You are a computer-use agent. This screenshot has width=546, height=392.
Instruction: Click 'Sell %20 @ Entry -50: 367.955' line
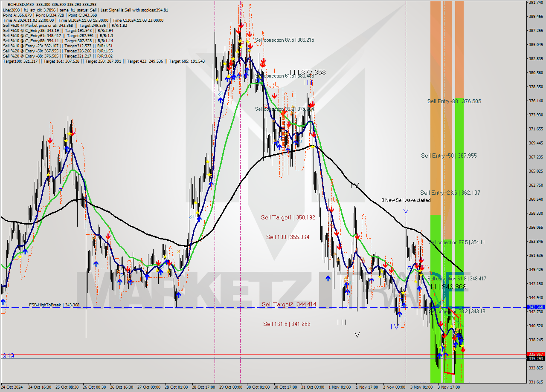[x=58, y=51]
